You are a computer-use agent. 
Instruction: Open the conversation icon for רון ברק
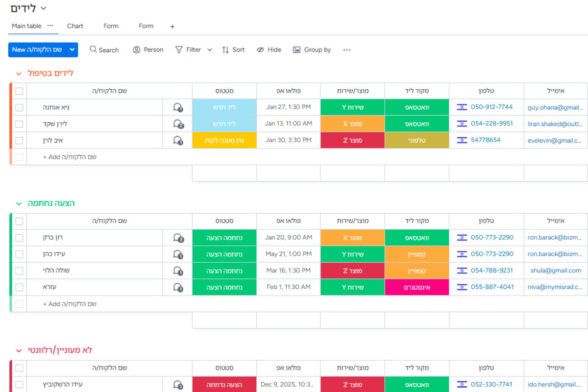[x=178, y=238]
